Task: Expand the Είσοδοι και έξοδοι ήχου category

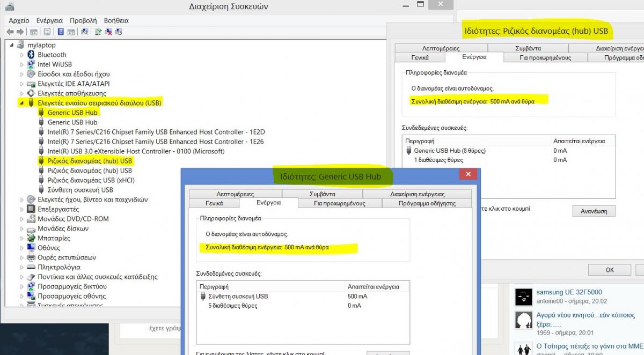Action: (x=22, y=74)
